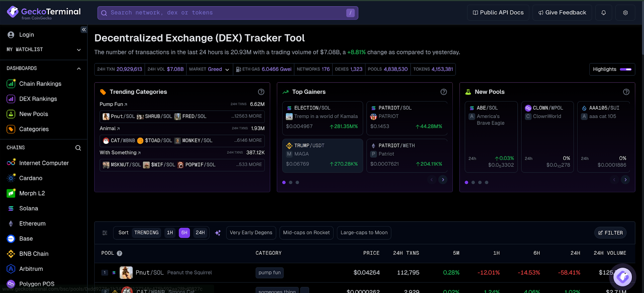
Task: Search chains magnifier icon
Action: (x=78, y=148)
